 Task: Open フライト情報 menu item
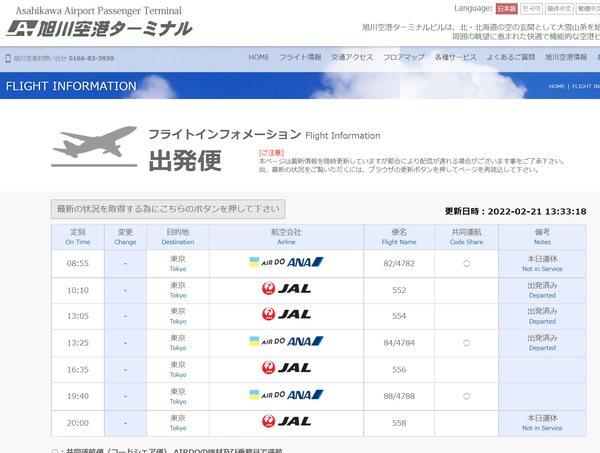pyautogui.click(x=300, y=57)
